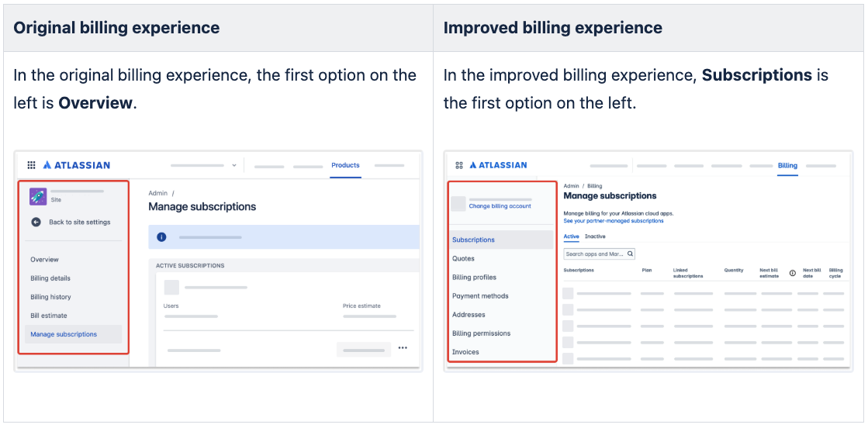Click the Plan column header
This screenshot has height=428, width=868.
click(x=647, y=270)
